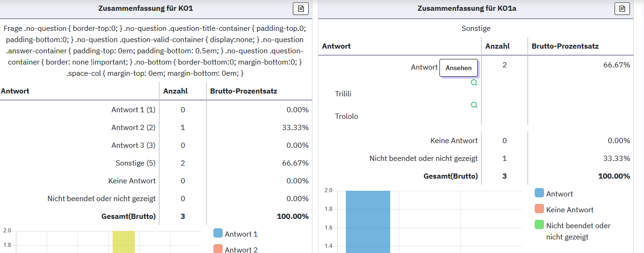The height and width of the screenshot is (253, 644).
Task: Click the Brutto-Prozentsatz header in the KO1a table
Action: tap(565, 46)
